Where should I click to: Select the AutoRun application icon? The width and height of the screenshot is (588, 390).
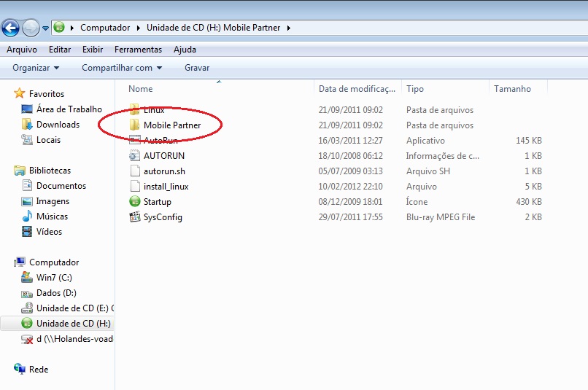134,140
